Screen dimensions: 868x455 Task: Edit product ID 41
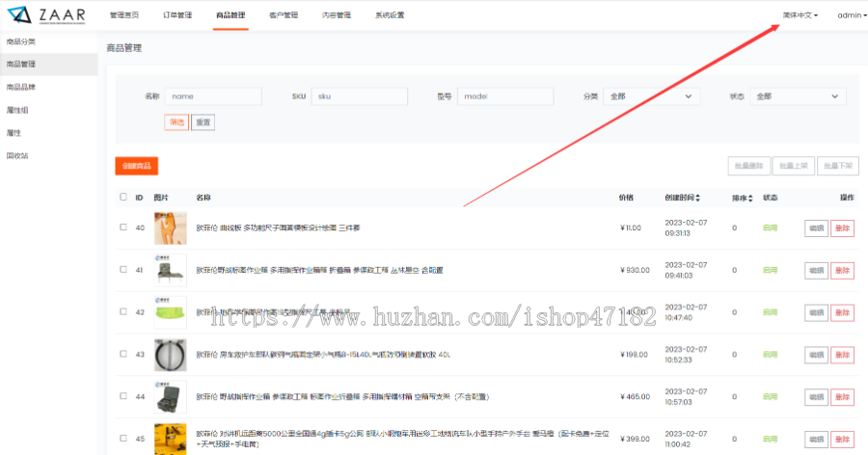pos(816,270)
